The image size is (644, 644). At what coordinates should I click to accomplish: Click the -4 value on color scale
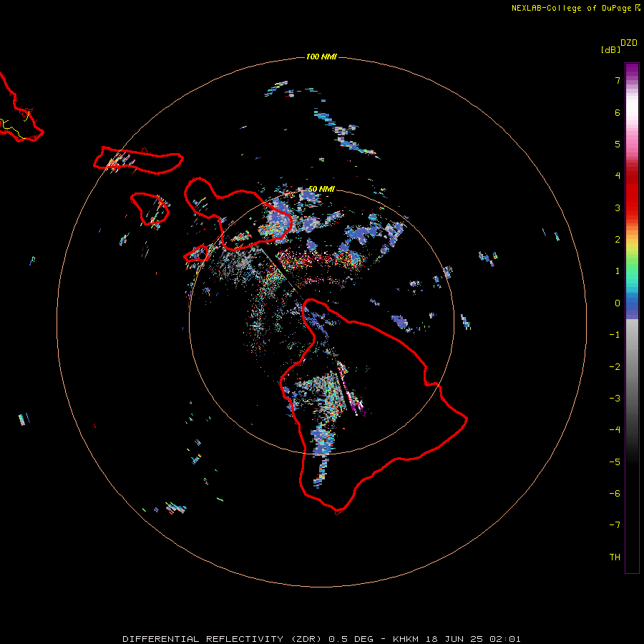click(x=615, y=430)
